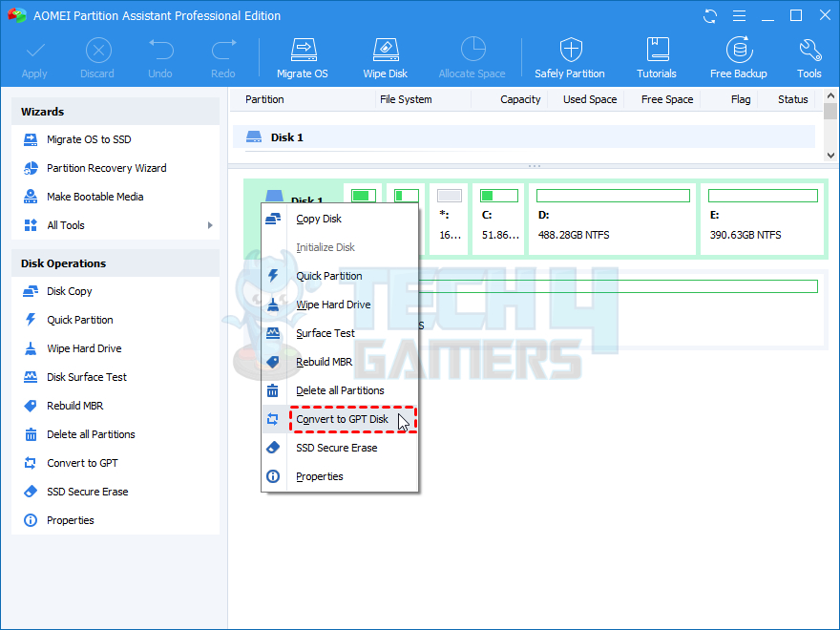Image resolution: width=840 pixels, height=630 pixels.
Task: Click Convert to GPT in the sidebar
Action: [x=115, y=463]
